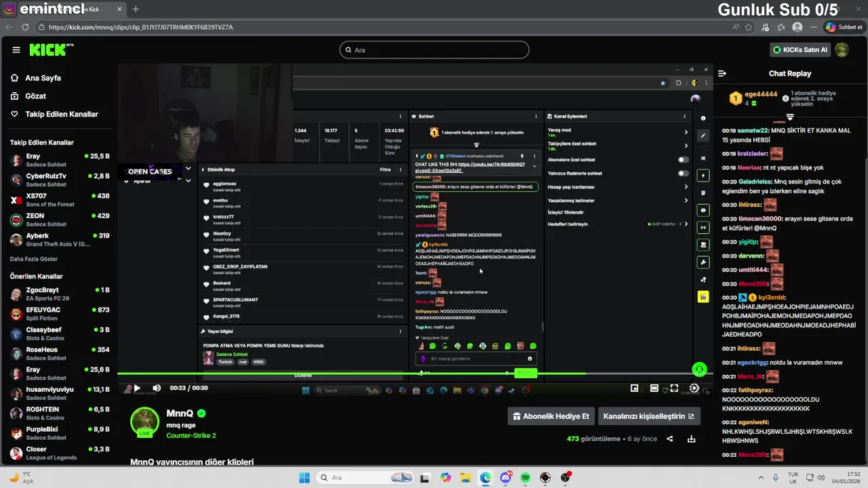The height and width of the screenshot is (488, 868).
Task: Open EFEUYGAC recommended channel
Action: coord(60,314)
